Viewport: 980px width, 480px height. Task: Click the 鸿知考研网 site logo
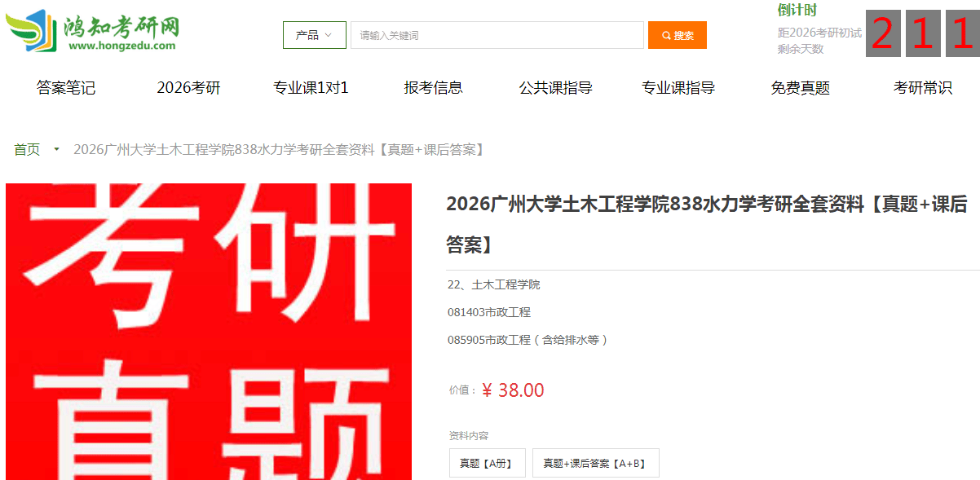click(x=93, y=32)
